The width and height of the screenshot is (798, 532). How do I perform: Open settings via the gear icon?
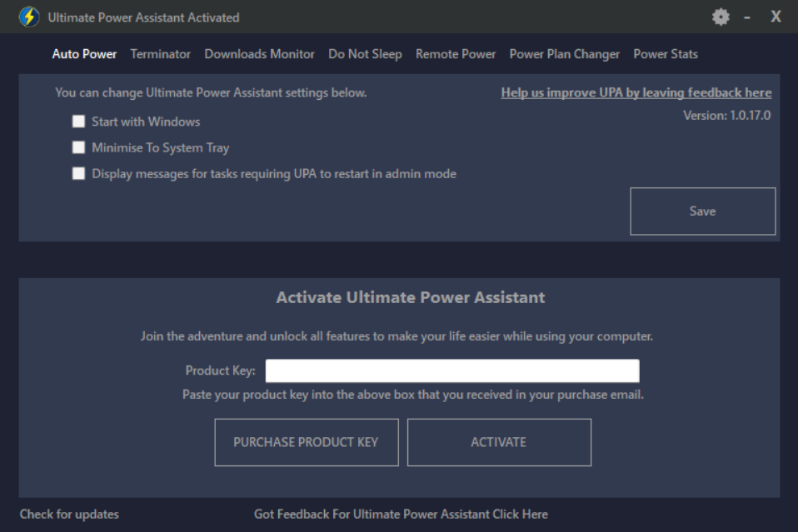click(x=721, y=17)
